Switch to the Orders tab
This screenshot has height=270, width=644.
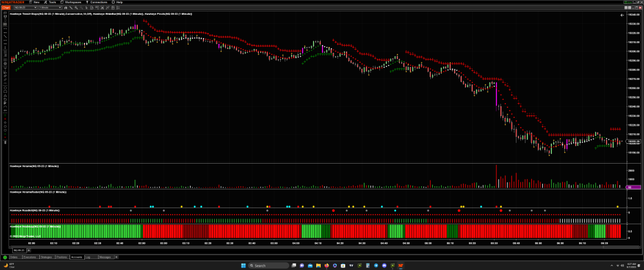14,257
